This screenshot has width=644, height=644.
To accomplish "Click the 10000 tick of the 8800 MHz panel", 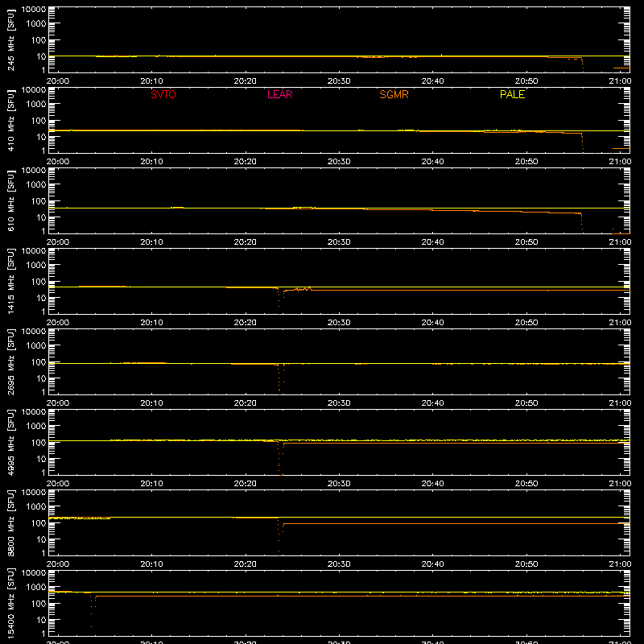I will pos(34,493).
